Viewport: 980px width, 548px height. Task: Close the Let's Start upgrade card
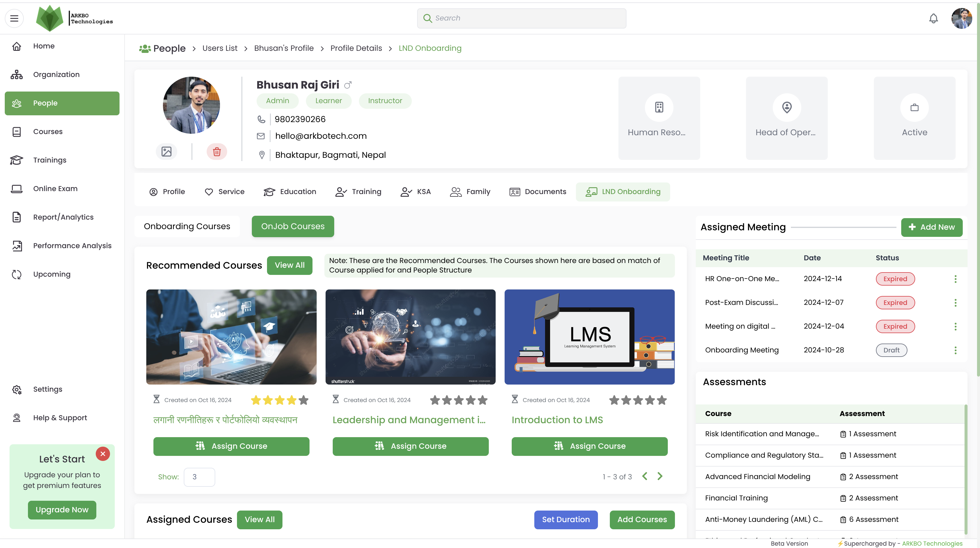(x=103, y=454)
